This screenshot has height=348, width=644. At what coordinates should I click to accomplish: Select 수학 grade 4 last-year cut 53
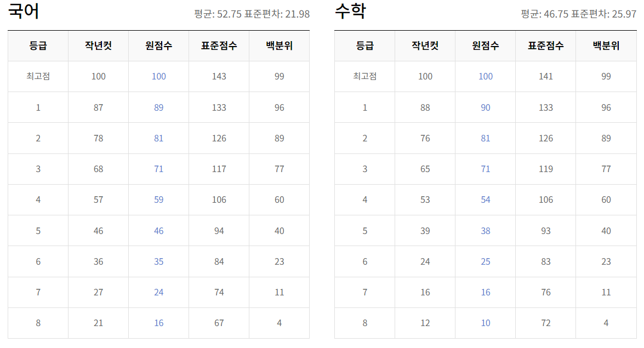(425, 199)
